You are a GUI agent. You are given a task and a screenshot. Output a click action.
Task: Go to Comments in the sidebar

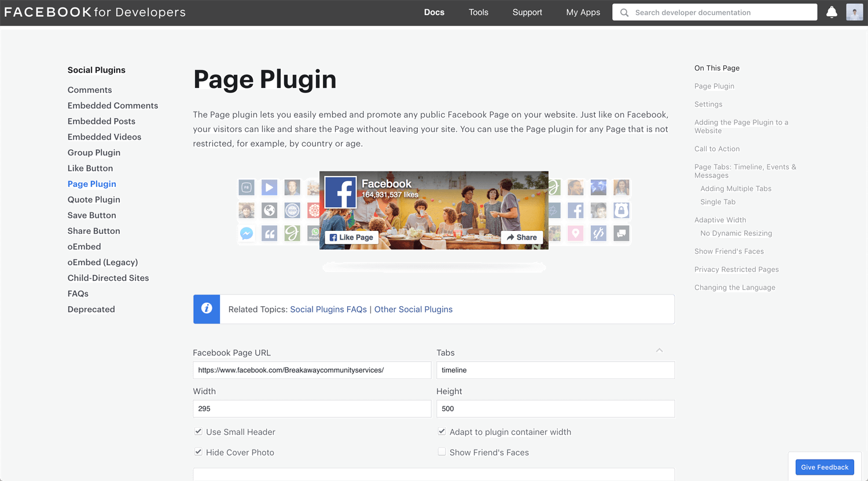click(x=90, y=90)
